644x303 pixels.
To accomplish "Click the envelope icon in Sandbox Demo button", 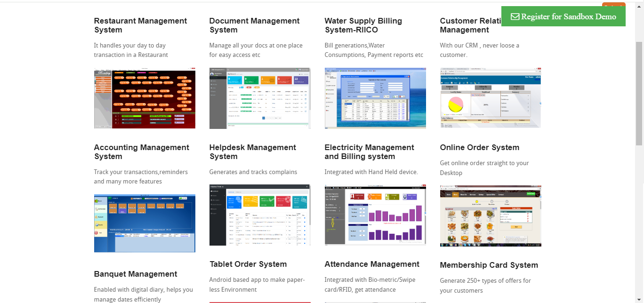I will (x=515, y=16).
